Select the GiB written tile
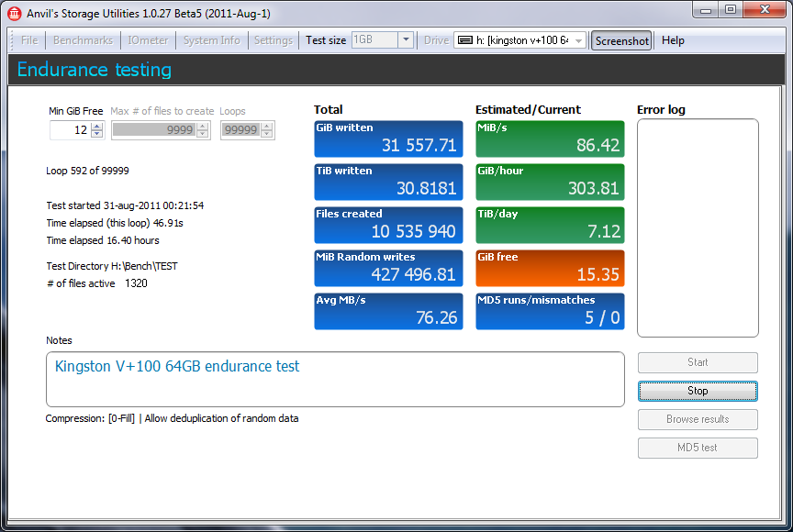The image size is (793, 532). 388,139
